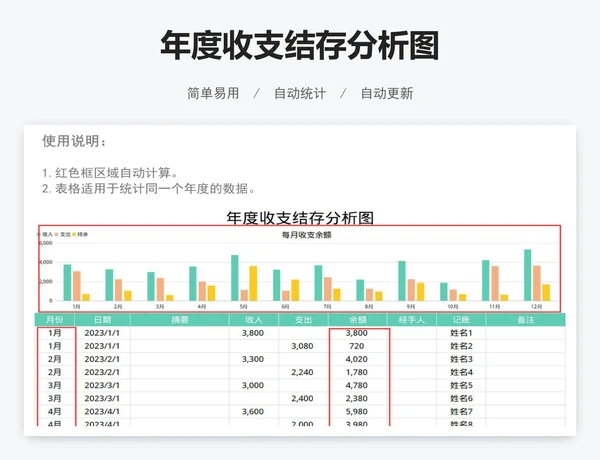The width and height of the screenshot is (600, 460).
Task: Select date 2023/3/1 in 姓名6 row
Action: pyautogui.click(x=102, y=398)
